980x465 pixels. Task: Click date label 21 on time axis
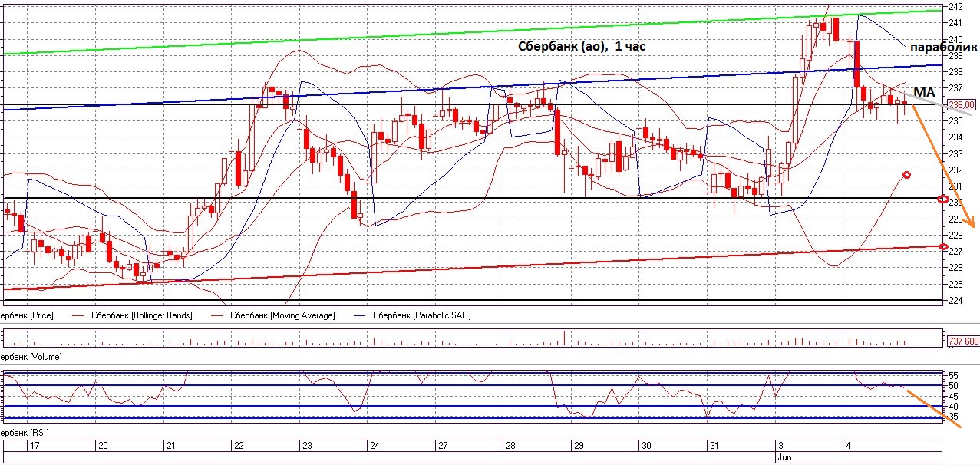[x=172, y=445]
